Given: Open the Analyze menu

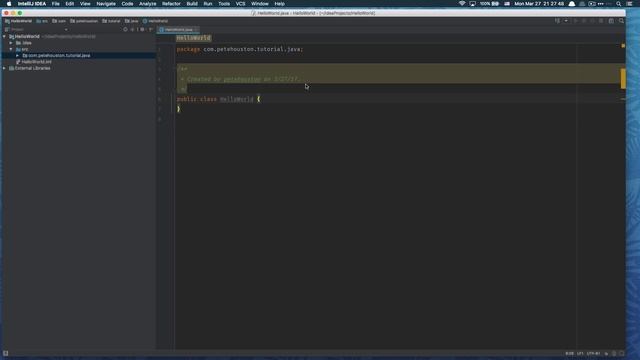Looking at the screenshot, I should pos(147,4).
